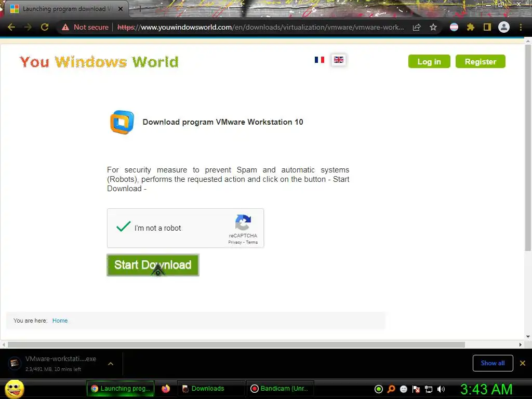Toggle the browser side panel
Screen dimensions: 532x399
pyautogui.click(x=487, y=27)
